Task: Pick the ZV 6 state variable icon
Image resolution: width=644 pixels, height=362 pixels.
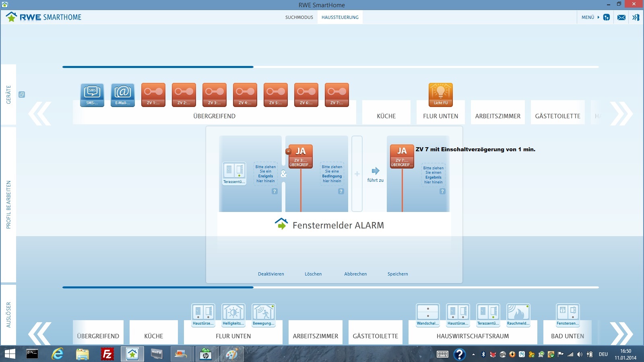Action: coord(306,95)
